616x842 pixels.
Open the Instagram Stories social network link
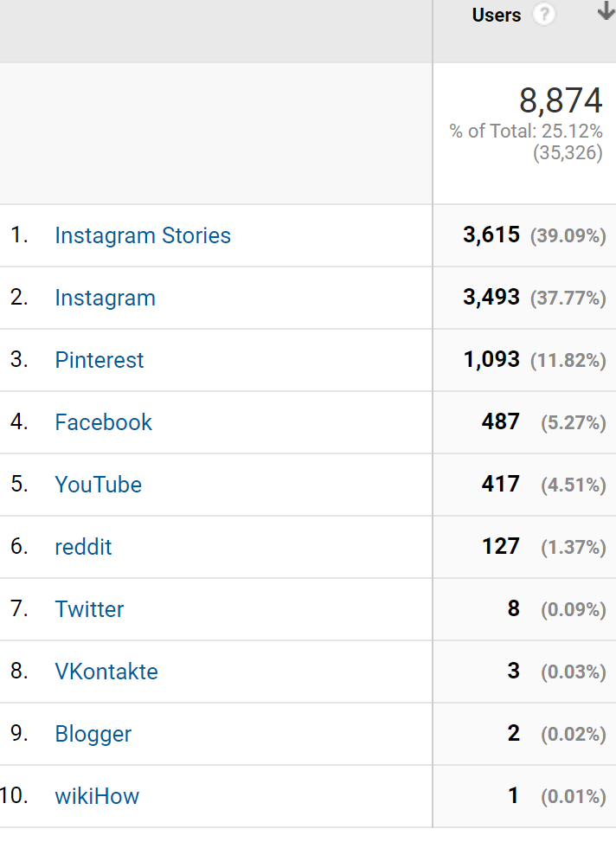(143, 235)
